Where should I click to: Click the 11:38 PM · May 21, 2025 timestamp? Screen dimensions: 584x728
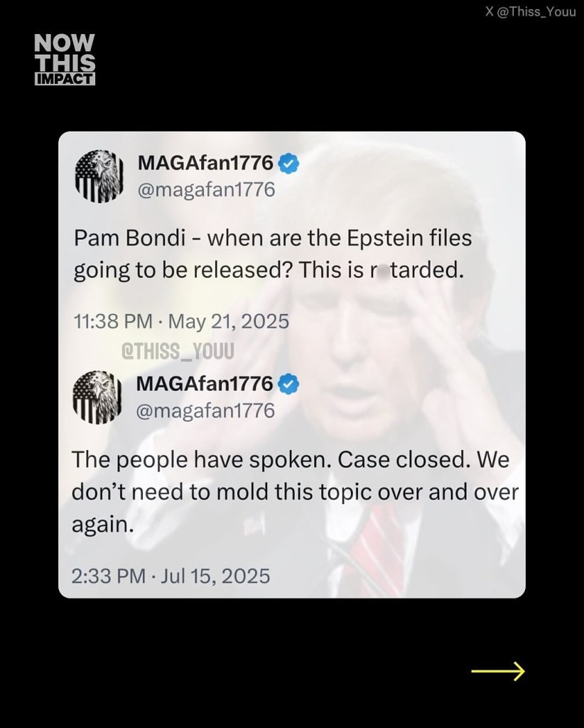181,321
